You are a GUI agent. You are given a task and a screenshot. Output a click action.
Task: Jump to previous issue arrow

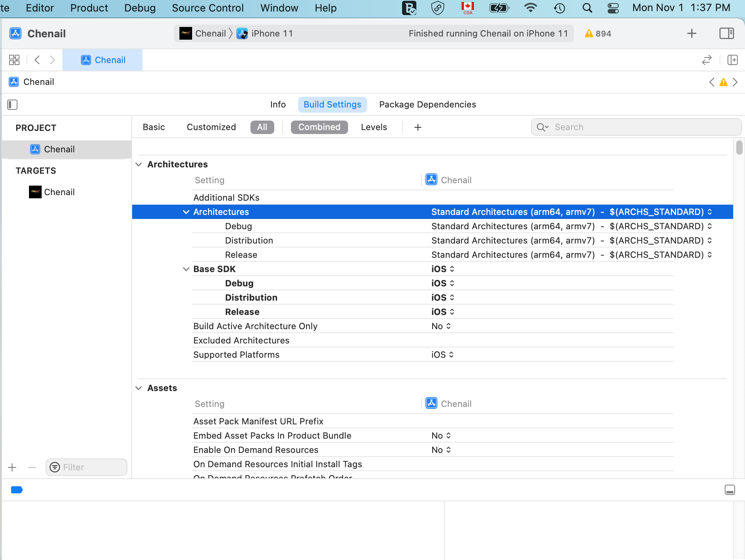[712, 82]
